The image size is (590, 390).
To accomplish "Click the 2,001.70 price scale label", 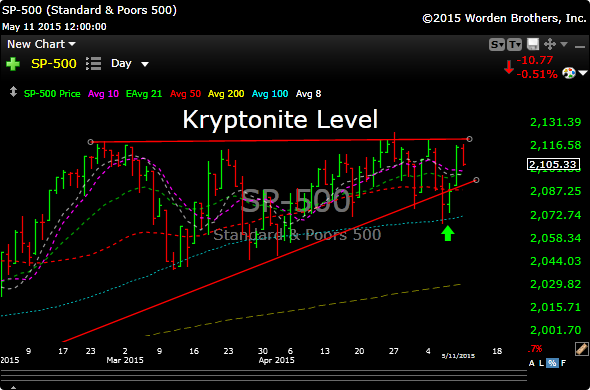I will pos(555,330).
